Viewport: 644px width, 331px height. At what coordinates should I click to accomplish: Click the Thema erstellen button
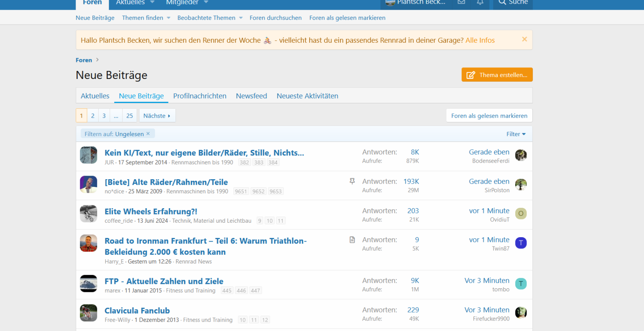tap(497, 75)
